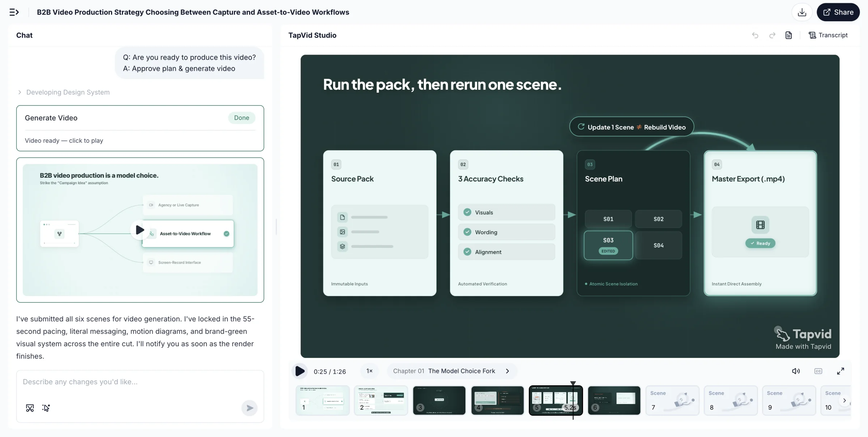Click the Tapvid logo watermark text
The width and height of the screenshot is (868, 437).
[x=812, y=334]
